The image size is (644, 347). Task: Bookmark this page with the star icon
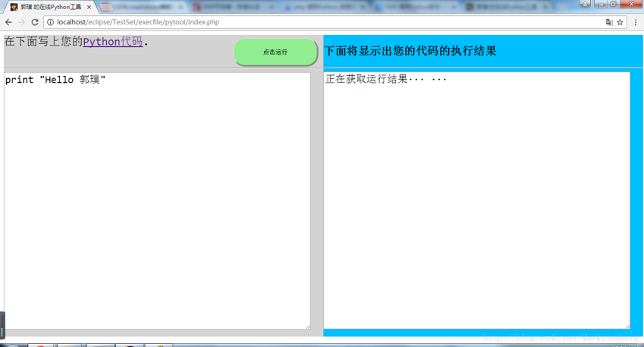620,22
